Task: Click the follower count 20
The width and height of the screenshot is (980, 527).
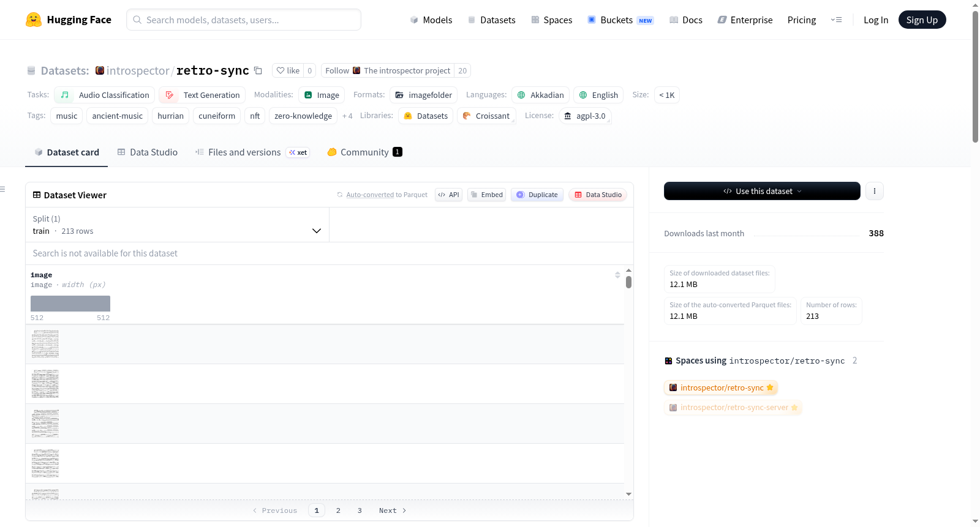Action: click(x=462, y=70)
